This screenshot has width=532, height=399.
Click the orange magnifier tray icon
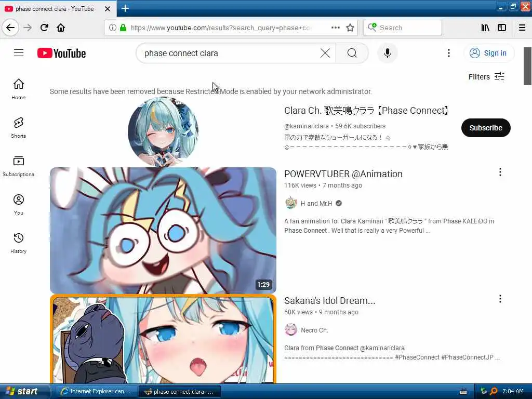pos(494,391)
